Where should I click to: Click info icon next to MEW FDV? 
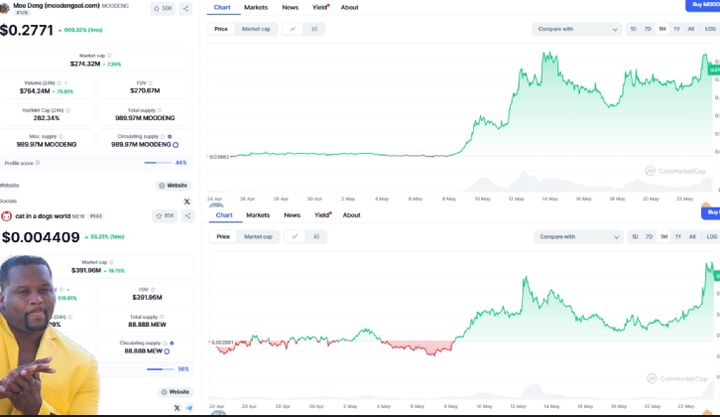coord(153,290)
